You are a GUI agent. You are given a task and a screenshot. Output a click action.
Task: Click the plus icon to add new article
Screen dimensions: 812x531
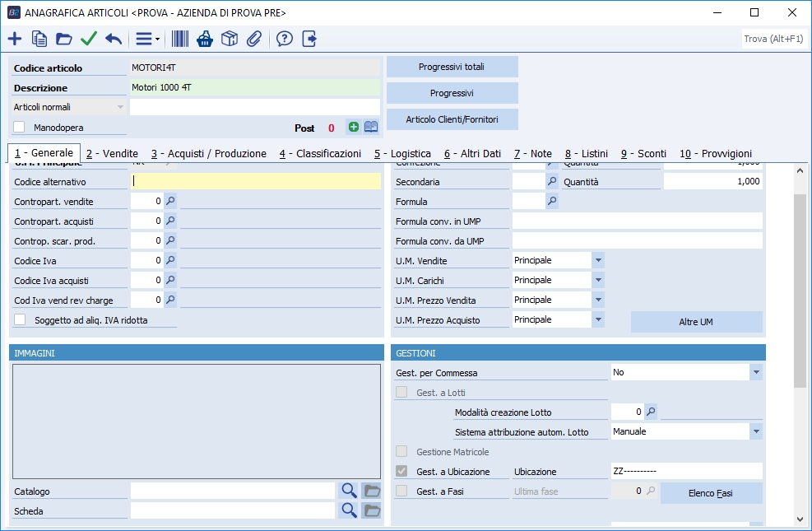click(x=15, y=39)
